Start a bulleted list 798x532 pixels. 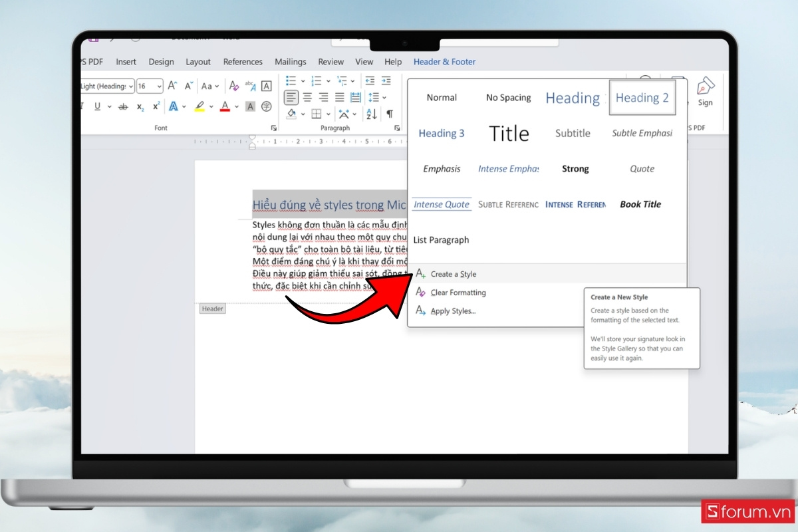(291, 80)
